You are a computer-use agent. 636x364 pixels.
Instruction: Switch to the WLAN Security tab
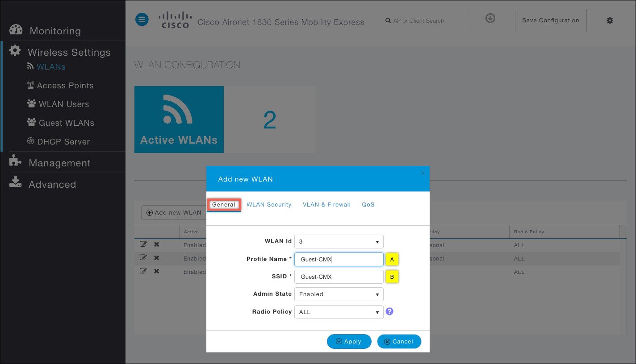[x=269, y=204]
